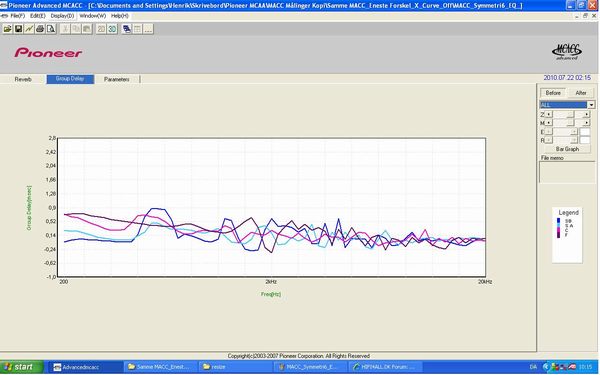Open a file with the folder icon
Image resolution: width=600 pixels, height=375 pixels.
(x=7, y=29)
